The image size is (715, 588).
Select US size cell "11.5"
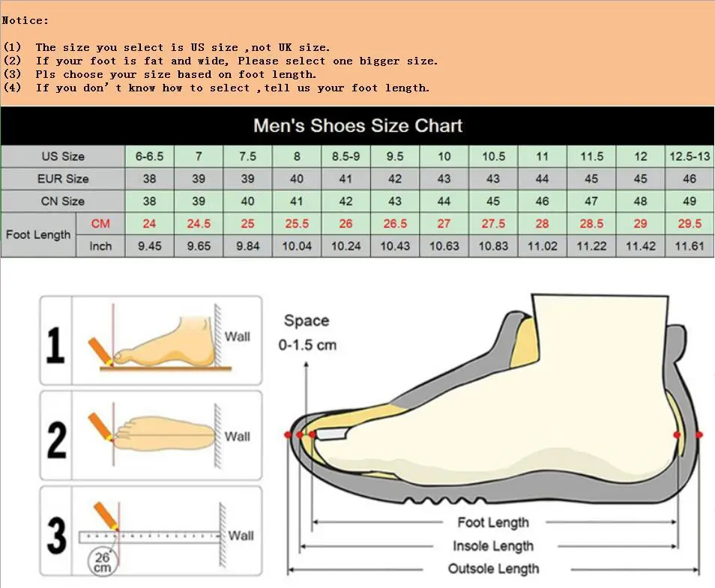(591, 157)
